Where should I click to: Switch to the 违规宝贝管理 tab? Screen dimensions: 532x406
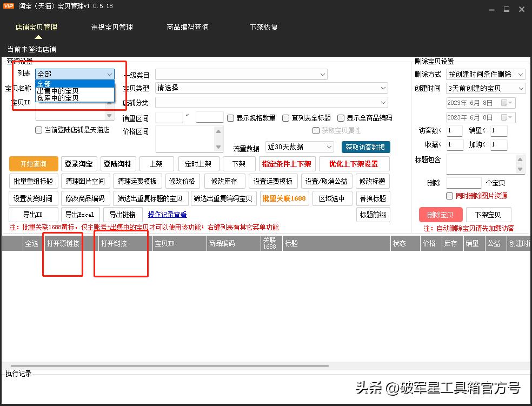coord(111,26)
